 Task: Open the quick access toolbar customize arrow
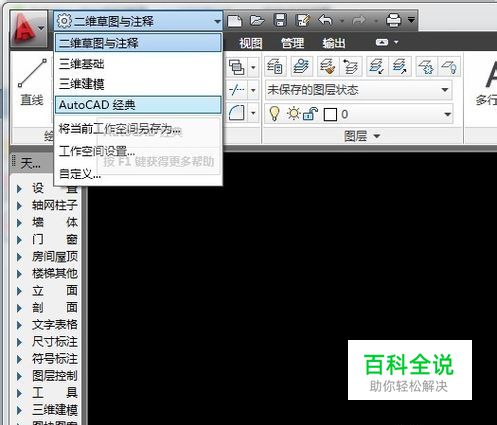412,20
